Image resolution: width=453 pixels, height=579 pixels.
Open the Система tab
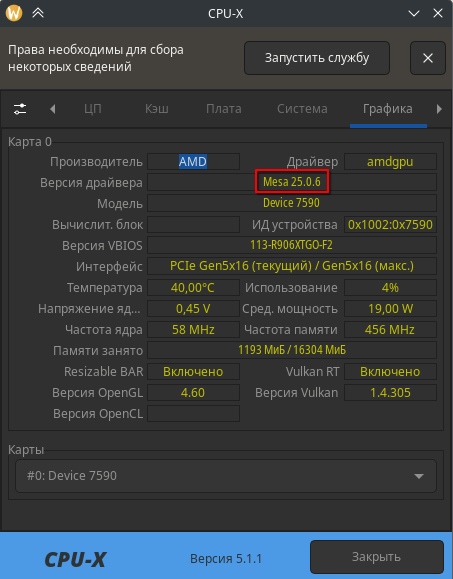[302, 109]
